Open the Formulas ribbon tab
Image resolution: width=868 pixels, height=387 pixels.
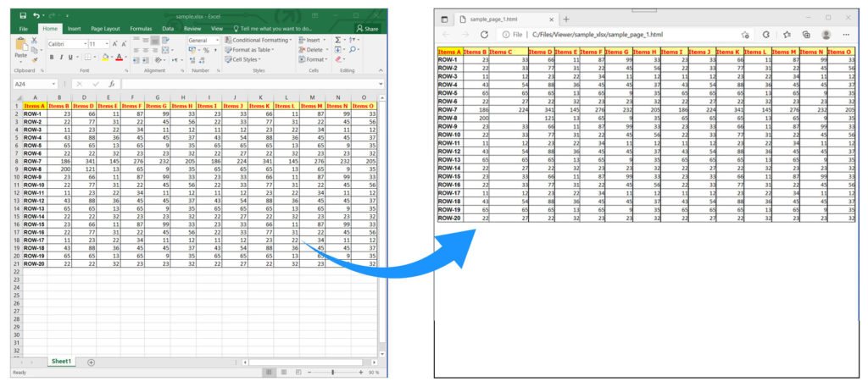[x=142, y=28]
